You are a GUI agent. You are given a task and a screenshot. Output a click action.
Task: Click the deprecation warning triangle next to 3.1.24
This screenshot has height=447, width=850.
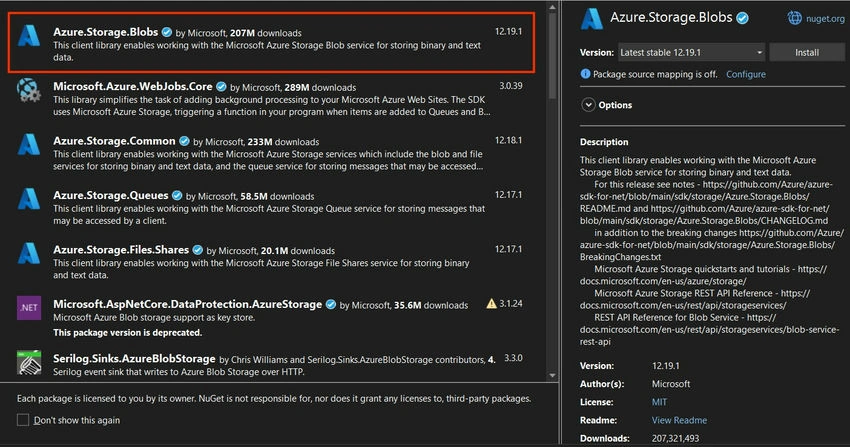[x=491, y=303]
